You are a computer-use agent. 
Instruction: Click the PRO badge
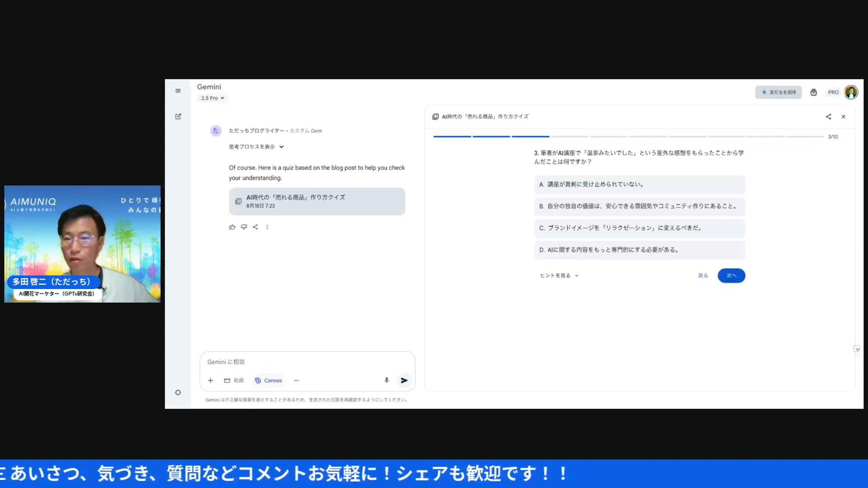[833, 92]
